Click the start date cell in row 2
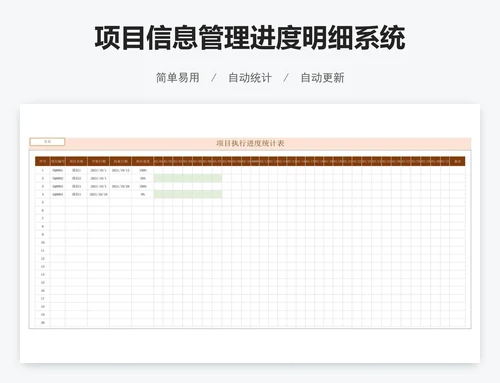Screen dimensions: 500x383 98,178
